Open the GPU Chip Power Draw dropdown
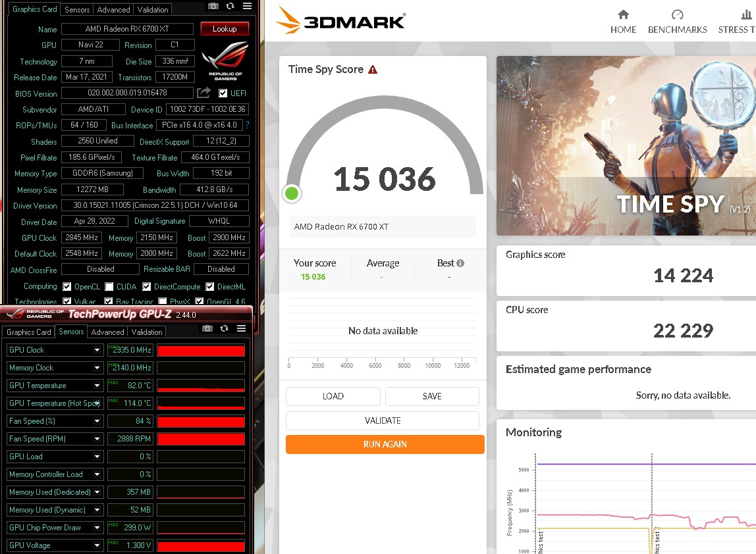This screenshot has height=554, width=756. pyautogui.click(x=97, y=528)
